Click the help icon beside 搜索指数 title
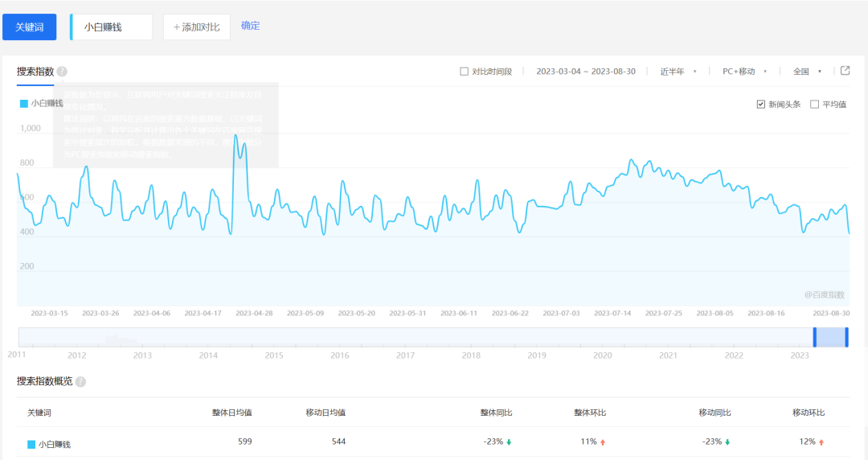Screen dimensions: 868x460 point(62,72)
